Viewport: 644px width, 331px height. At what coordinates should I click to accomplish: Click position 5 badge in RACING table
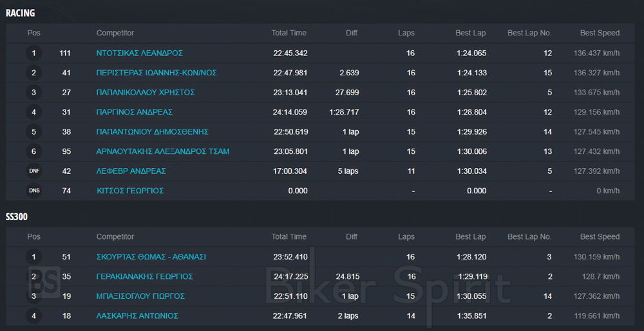click(34, 132)
